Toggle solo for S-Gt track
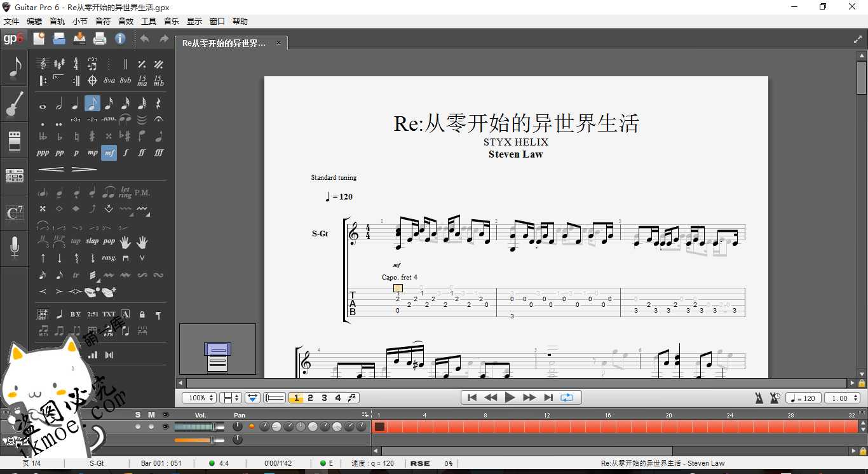 coord(138,426)
